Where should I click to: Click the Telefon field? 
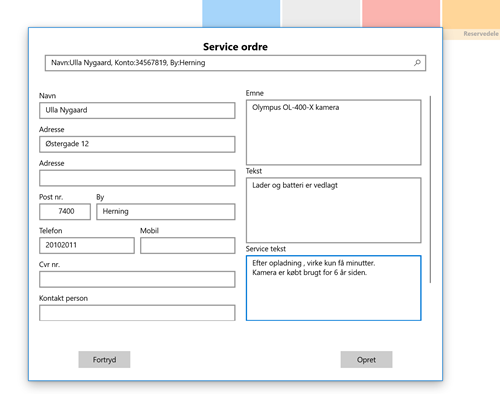[87, 245]
